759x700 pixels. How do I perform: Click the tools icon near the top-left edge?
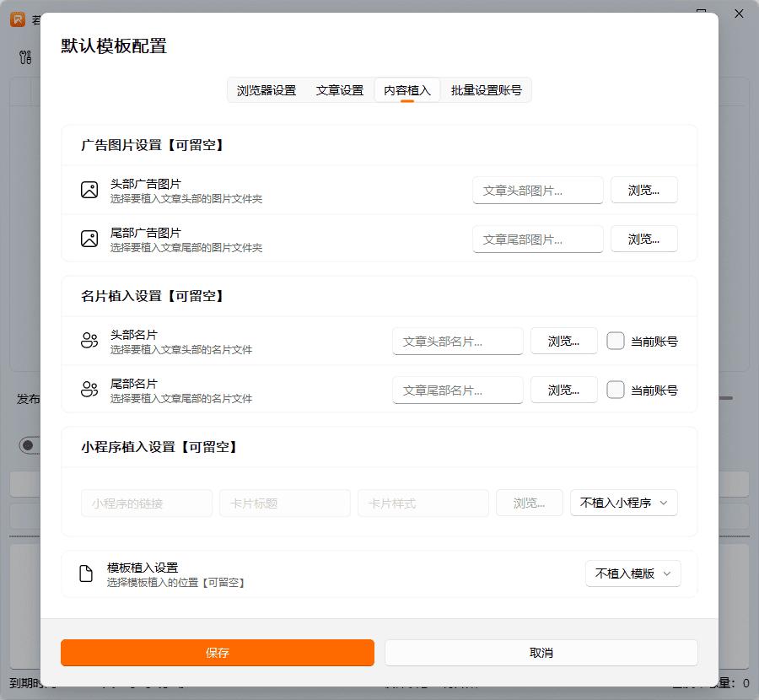pyautogui.click(x=24, y=57)
